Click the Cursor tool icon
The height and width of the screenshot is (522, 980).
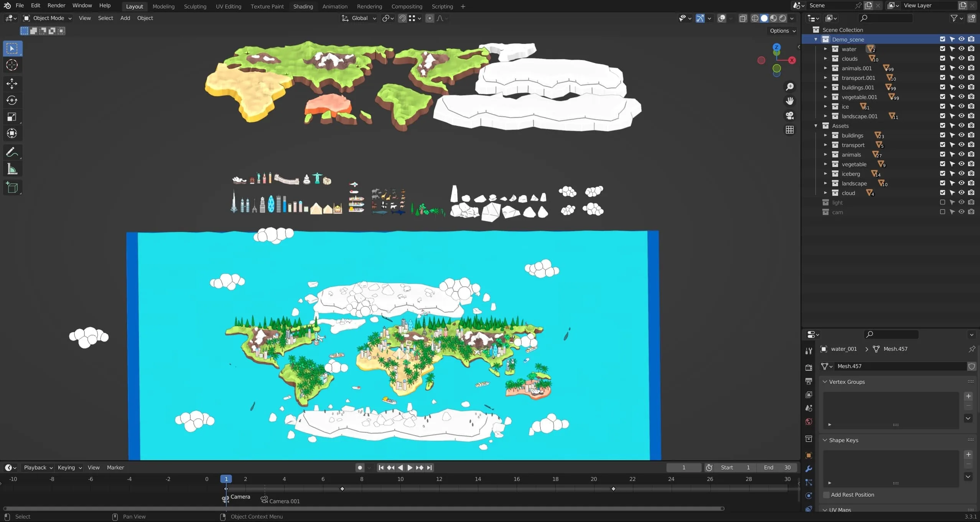(x=12, y=65)
